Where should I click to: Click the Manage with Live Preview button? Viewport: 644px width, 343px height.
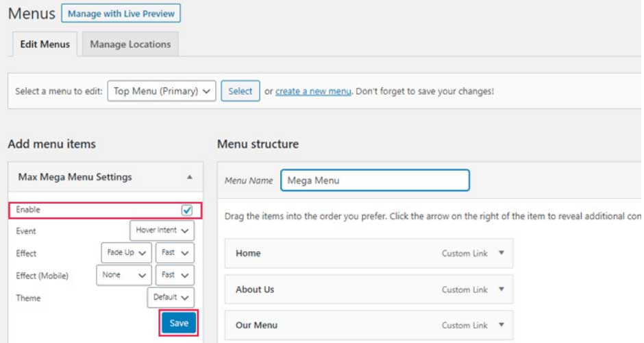click(x=121, y=14)
